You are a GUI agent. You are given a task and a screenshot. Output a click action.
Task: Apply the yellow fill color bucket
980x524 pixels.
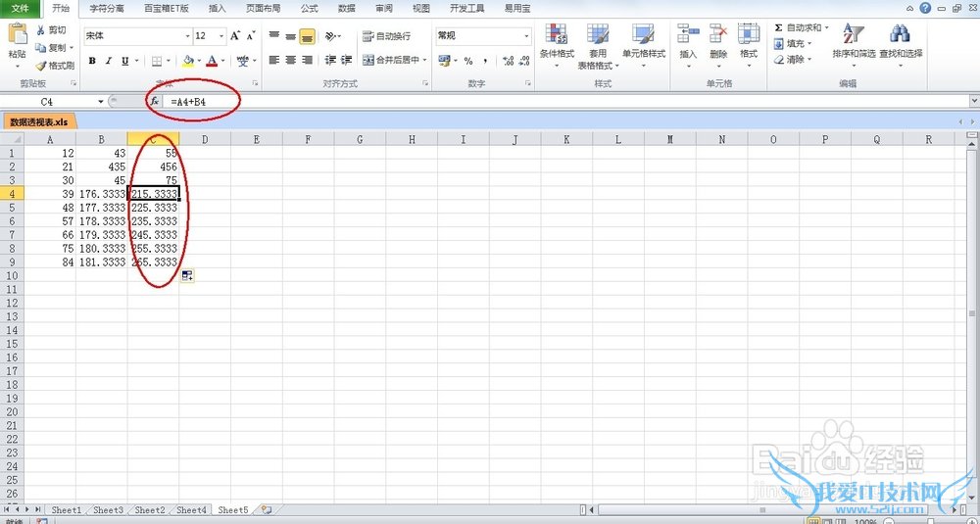(188, 61)
